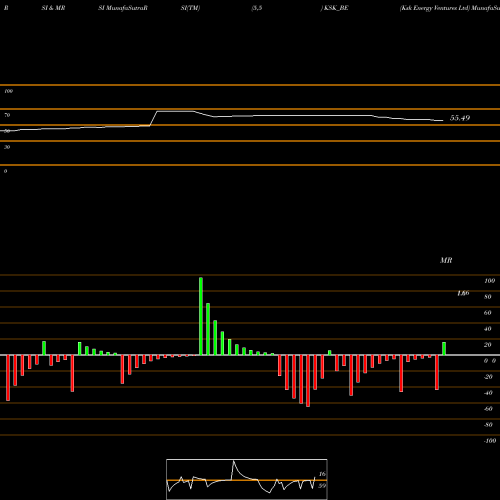Image resolution: width=500 pixels, height=500 pixels.
Task: Click the MR right axis label -40
Action: (x=488, y=393)
